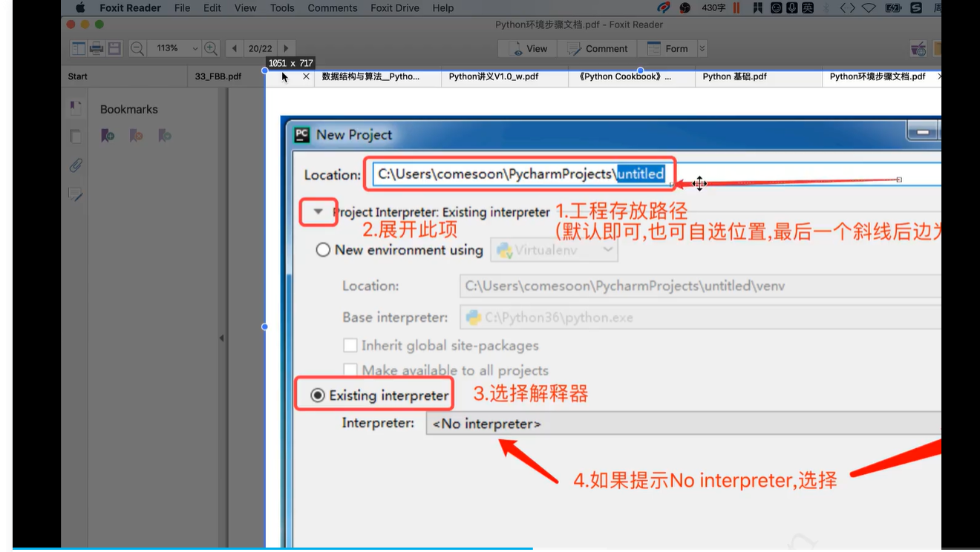Click the Bookmarks panel heading
Image resolution: width=980 pixels, height=552 pixels.
pyautogui.click(x=129, y=109)
